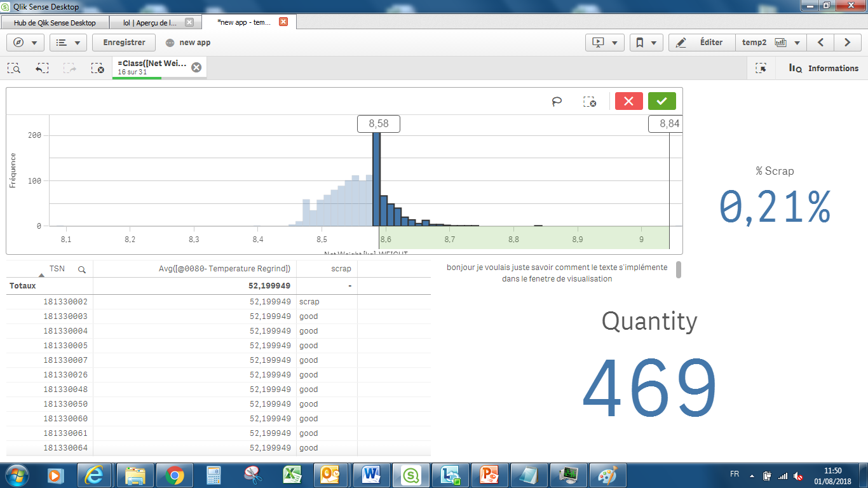
Task: Switch to Word from taskbar
Action: click(x=371, y=475)
